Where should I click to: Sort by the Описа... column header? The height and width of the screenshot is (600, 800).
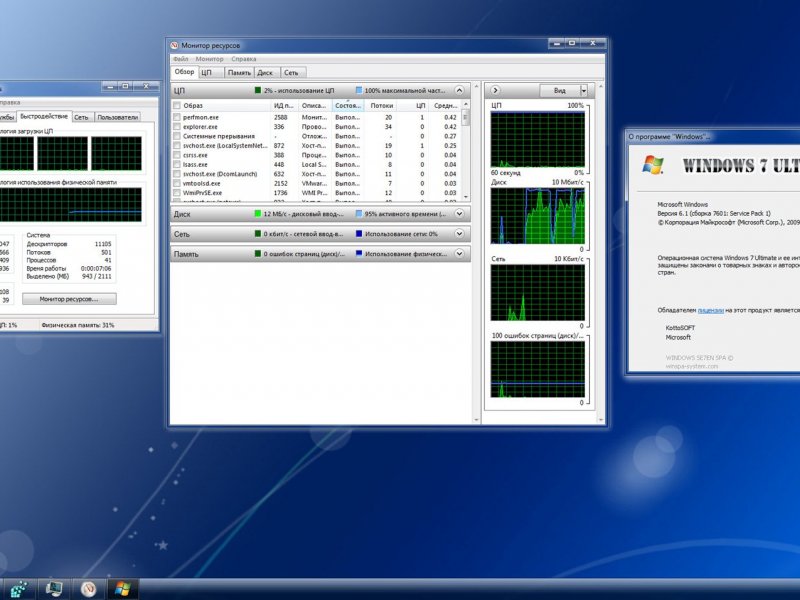point(315,106)
